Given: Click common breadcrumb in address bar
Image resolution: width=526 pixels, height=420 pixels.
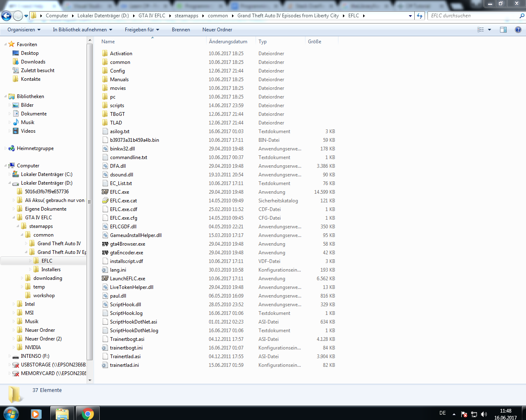Looking at the screenshot, I should 218,16.
